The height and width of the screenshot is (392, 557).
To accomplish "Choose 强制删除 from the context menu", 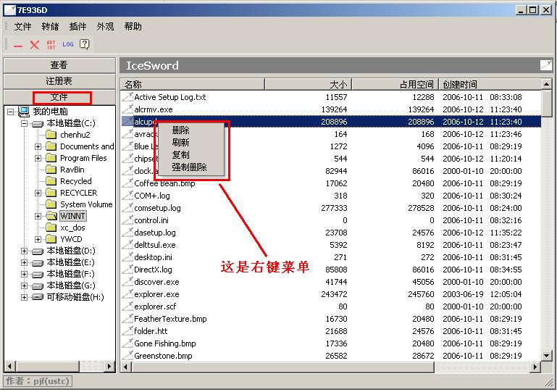I will click(191, 167).
